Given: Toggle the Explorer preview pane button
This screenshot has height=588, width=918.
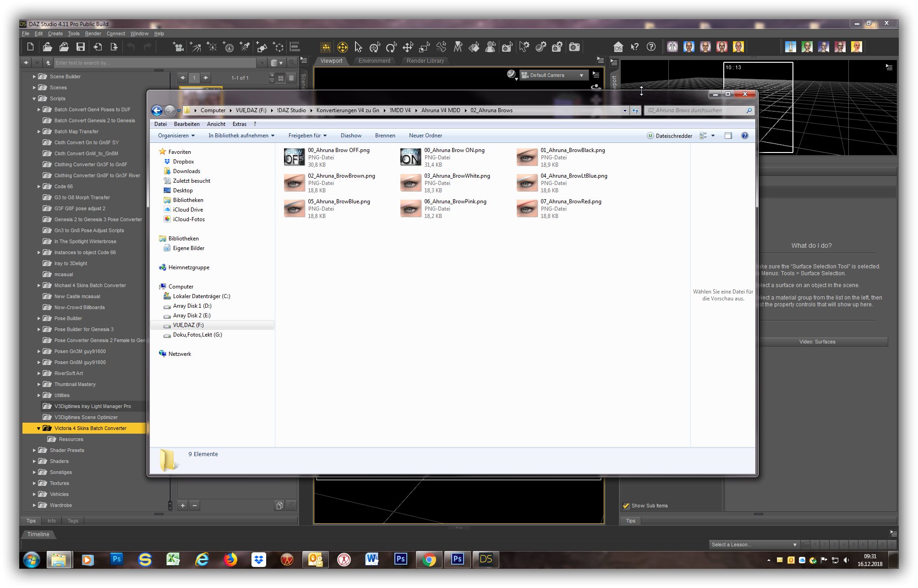Looking at the screenshot, I should pyautogui.click(x=728, y=136).
